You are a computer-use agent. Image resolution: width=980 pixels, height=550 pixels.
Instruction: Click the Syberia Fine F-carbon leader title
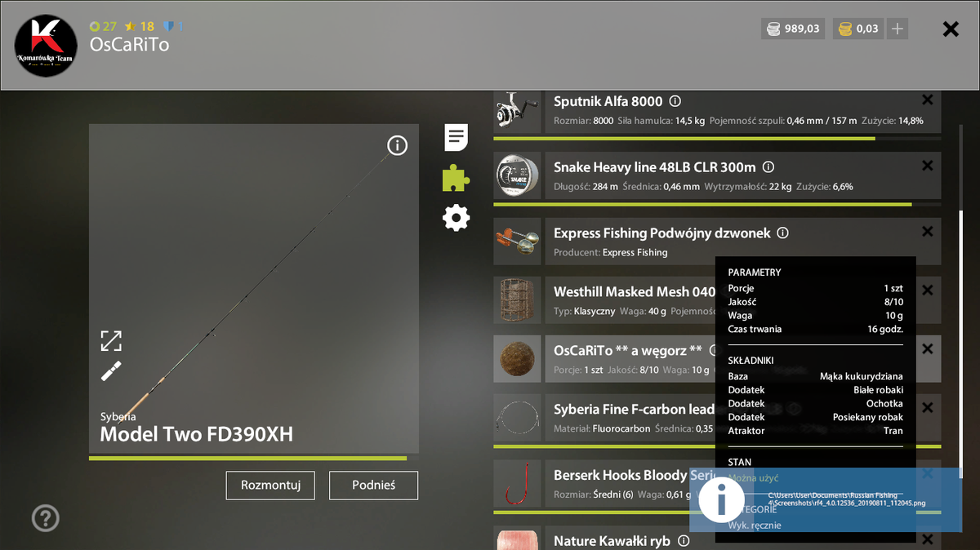(x=635, y=410)
